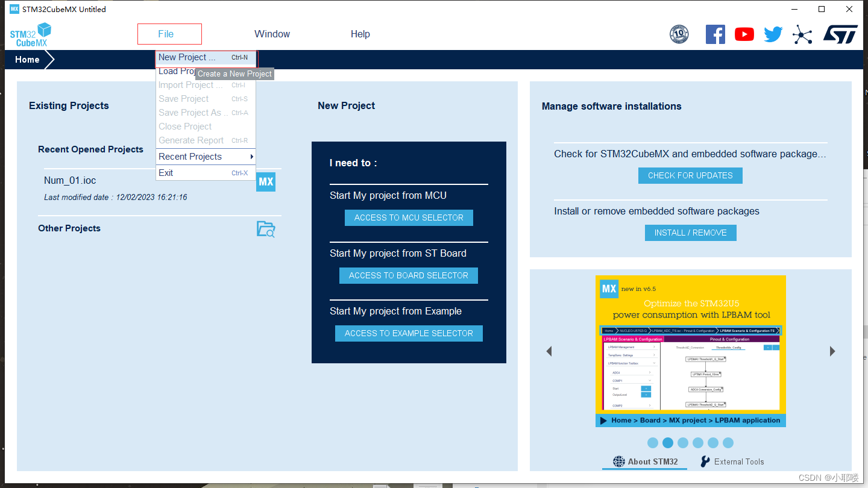
Task: Select the third carousel dot indicator
Action: (x=683, y=443)
